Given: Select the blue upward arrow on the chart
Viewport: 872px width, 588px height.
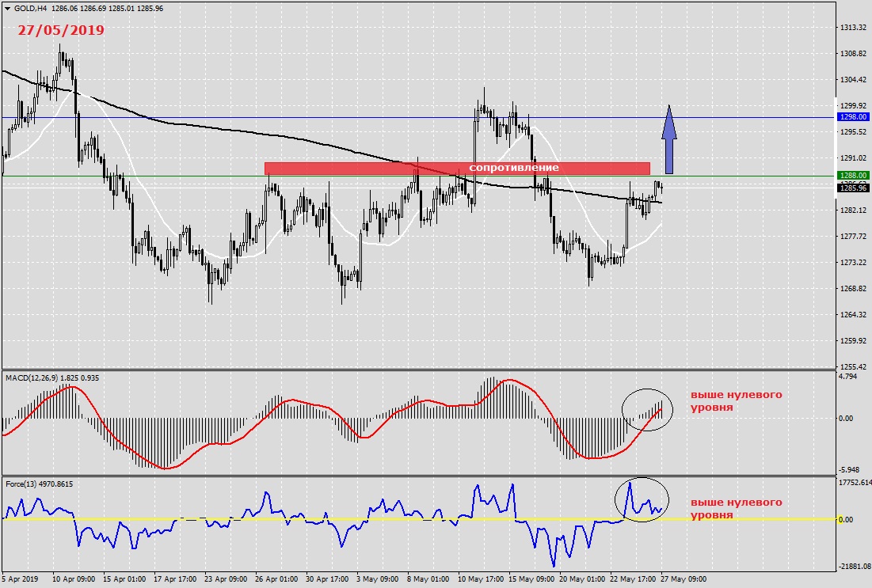Looking at the screenshot, I should click(x=669, y=139).
